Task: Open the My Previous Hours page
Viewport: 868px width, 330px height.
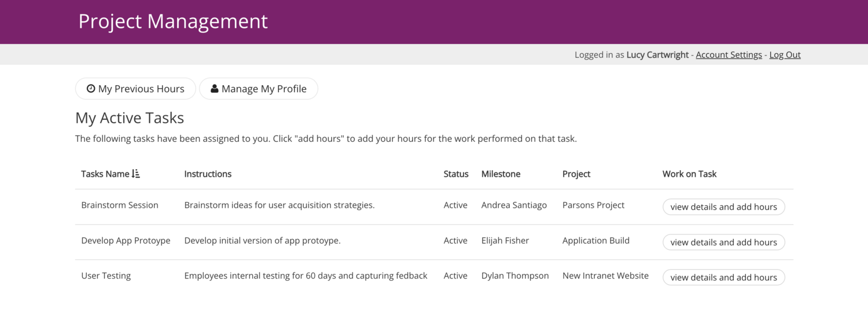Action: click(135, 89)
